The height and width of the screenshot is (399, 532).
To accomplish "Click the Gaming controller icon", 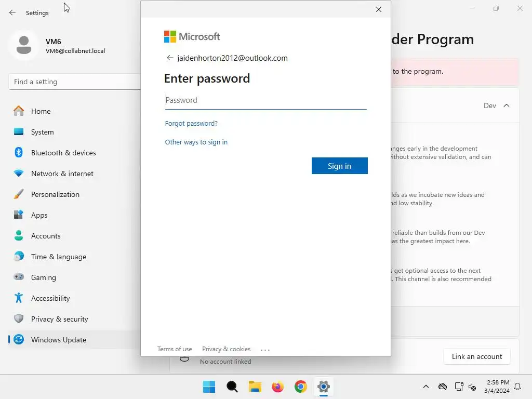I will click(19, 277).
